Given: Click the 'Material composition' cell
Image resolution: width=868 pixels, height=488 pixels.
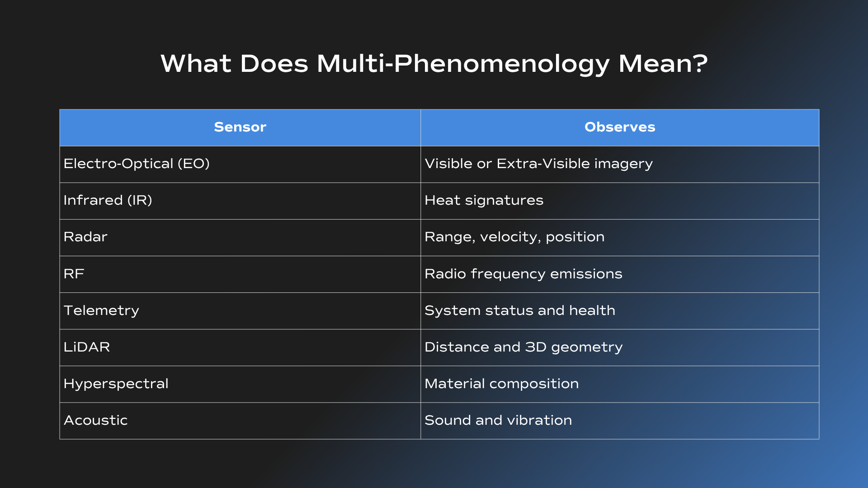Looking at the screenshot, I should [620, 384].
